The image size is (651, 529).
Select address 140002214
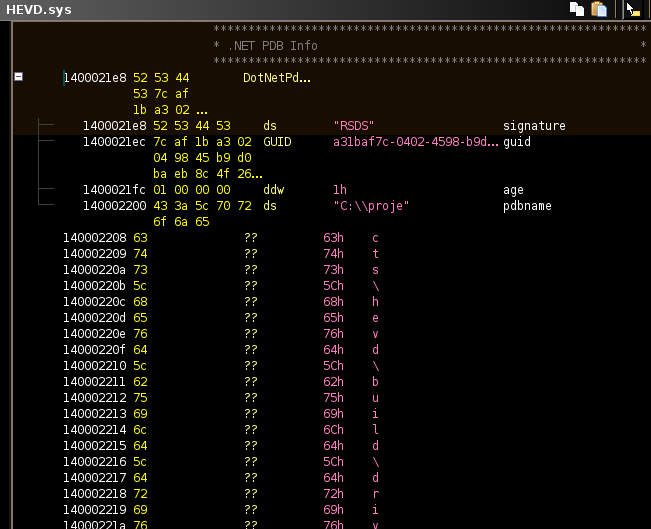click(95, 430)
